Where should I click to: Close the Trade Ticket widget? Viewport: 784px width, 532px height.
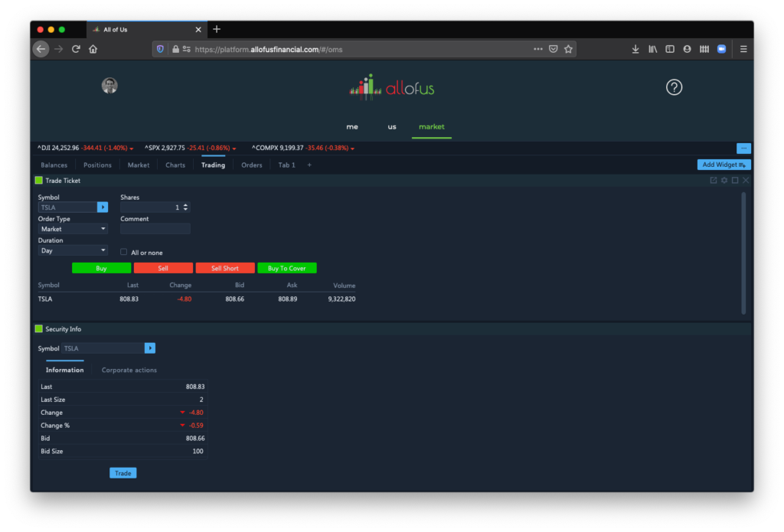point(746,180)
